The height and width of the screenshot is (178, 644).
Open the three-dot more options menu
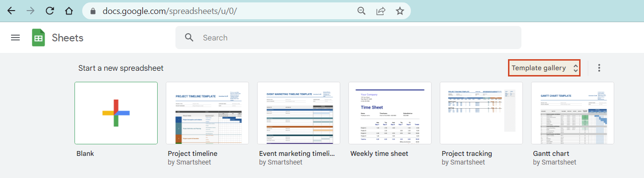(599, 68)
